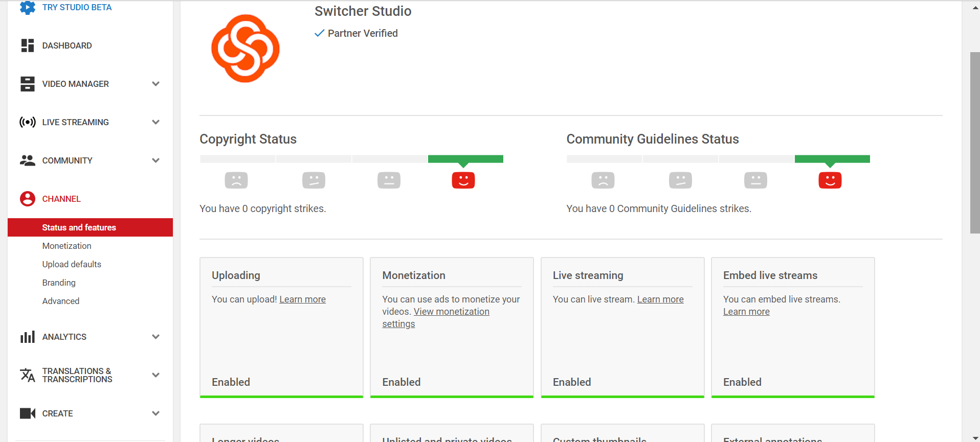980x442 pixels.
Task: Click the Dashboard grid icon
Action: (28, 45)
